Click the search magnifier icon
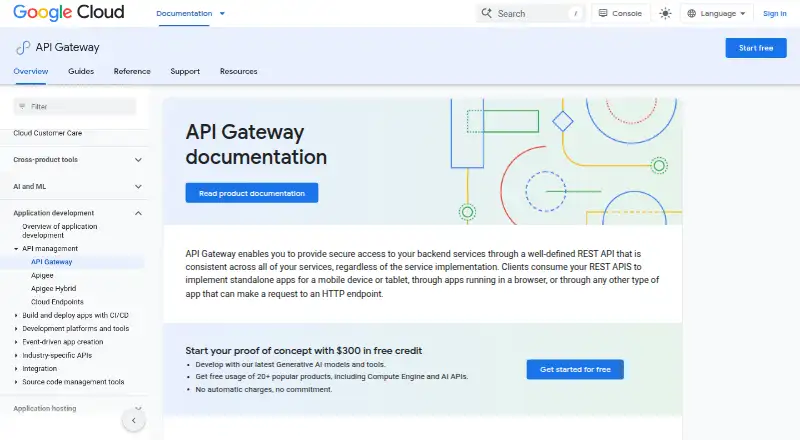The image size is (800, 440). (x=487, y=13)
